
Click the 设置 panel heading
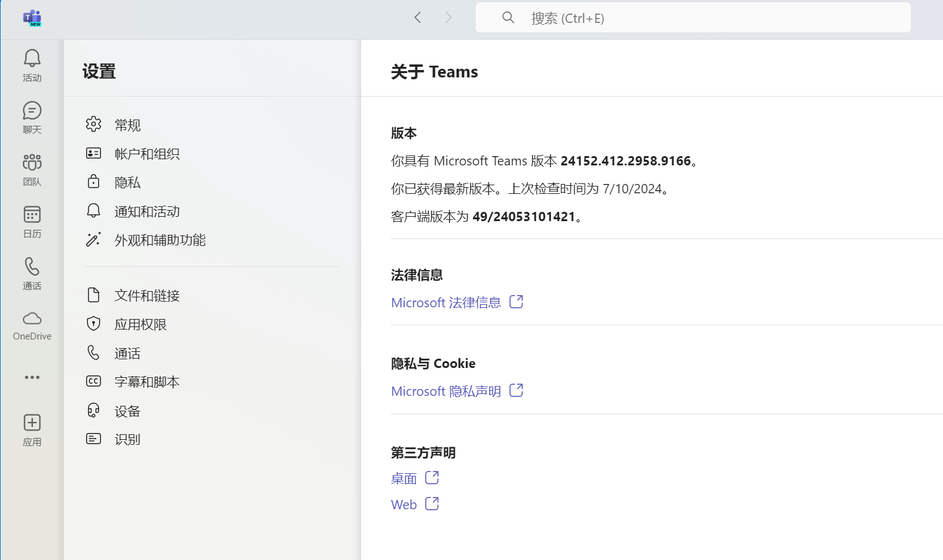point(99,71)
